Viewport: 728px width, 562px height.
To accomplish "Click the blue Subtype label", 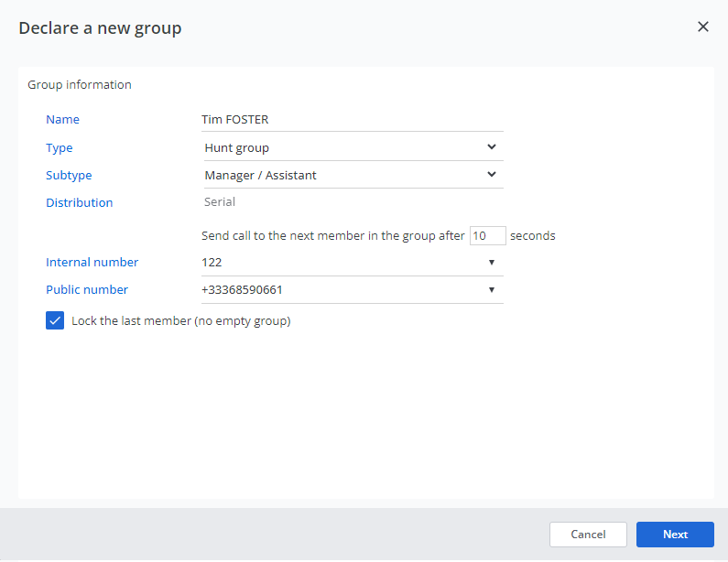I will tap(69, 175).
